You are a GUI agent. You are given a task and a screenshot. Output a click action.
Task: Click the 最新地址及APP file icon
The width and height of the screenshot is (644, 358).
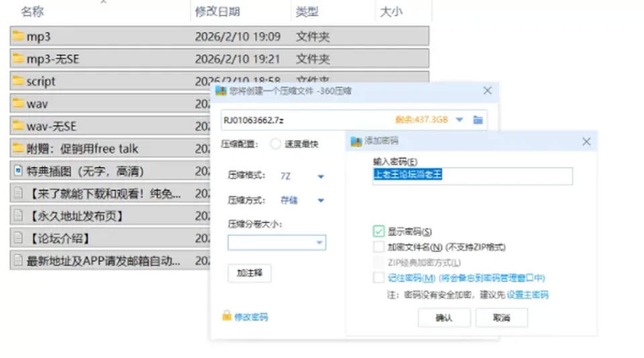(x=18, y=260)
